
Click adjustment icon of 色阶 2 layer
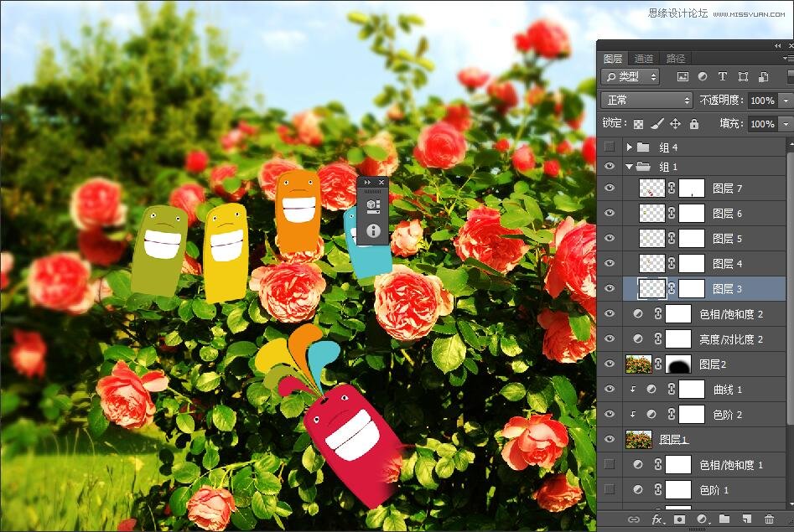pyautogui.click(x=651, y=414)
